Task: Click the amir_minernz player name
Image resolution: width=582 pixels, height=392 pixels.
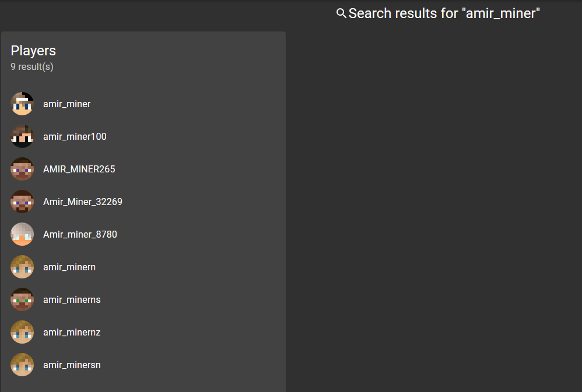Action: coord(72,333)
